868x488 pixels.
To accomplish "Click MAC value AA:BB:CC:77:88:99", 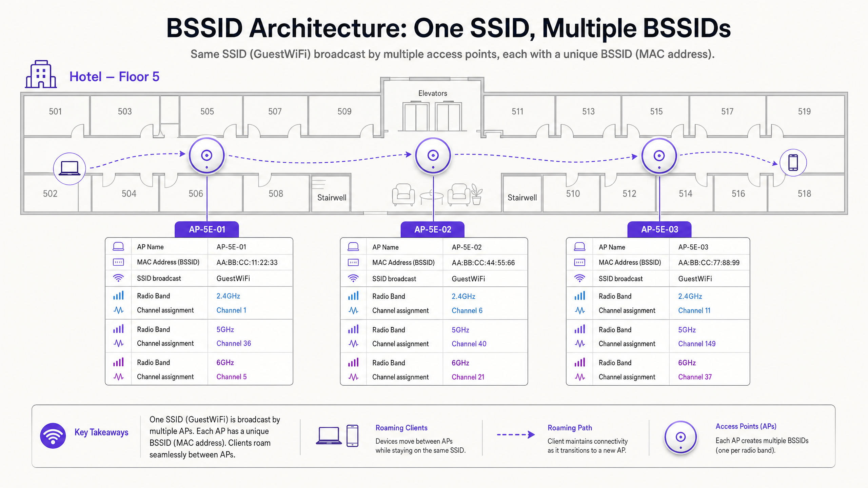I will coord(709,263).
